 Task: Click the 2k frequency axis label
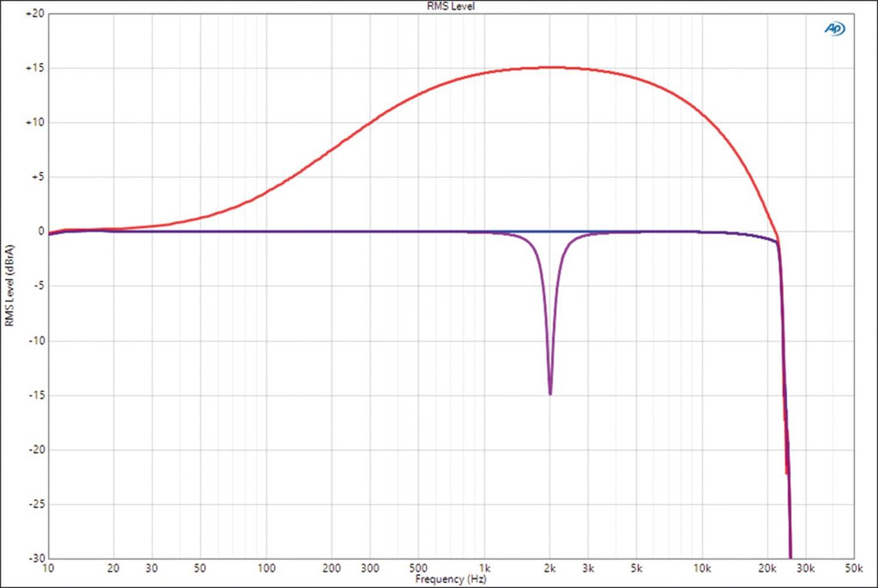[550, 568]
